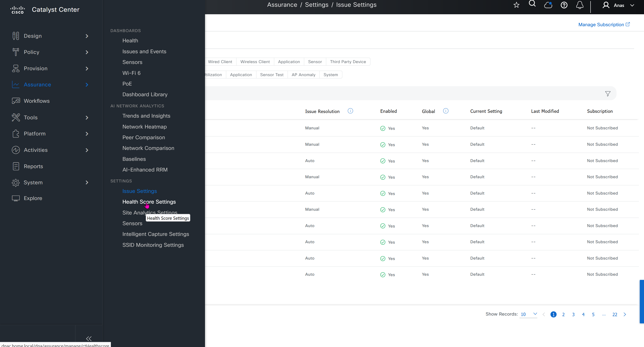Click the Global column info icon
The height and width of the screenshot is (347, 644).
coord(445,111)
